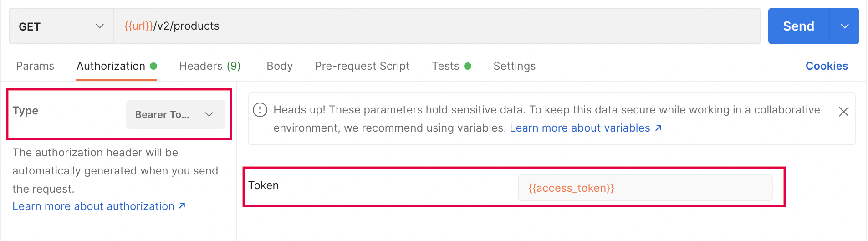Click the arrow icon after Learn more about variables
Viewport: 868px width, 241px height.
(x=658, y=128)
